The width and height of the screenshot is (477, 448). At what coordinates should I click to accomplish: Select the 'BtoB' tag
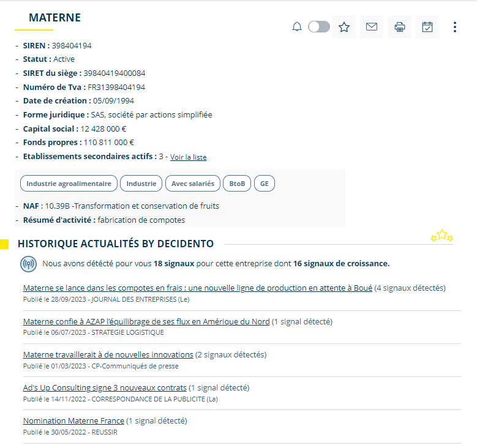[x=237, y=184]
